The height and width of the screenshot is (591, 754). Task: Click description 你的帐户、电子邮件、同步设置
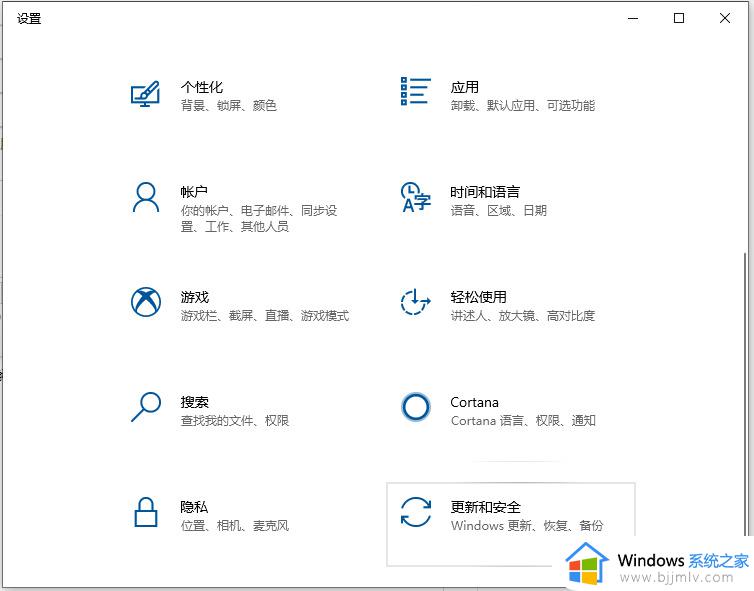point(259,218)
